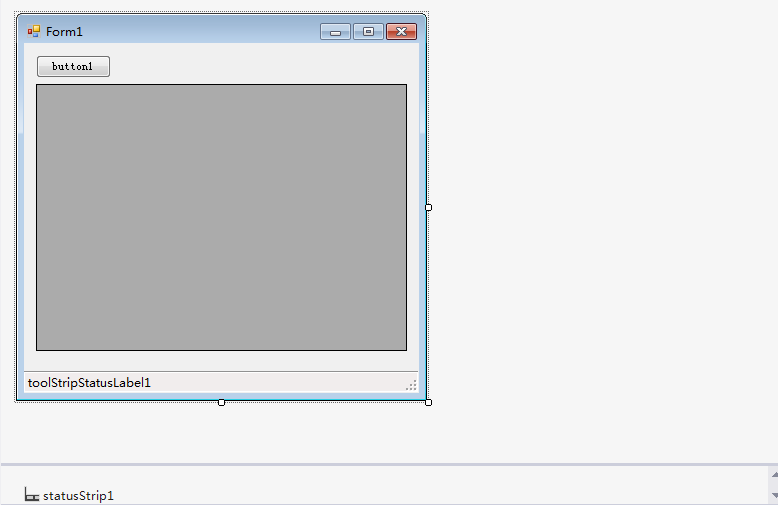Click the status strip sizing grip
This screenshot has height=505, width=778.
tap(411, 385)
